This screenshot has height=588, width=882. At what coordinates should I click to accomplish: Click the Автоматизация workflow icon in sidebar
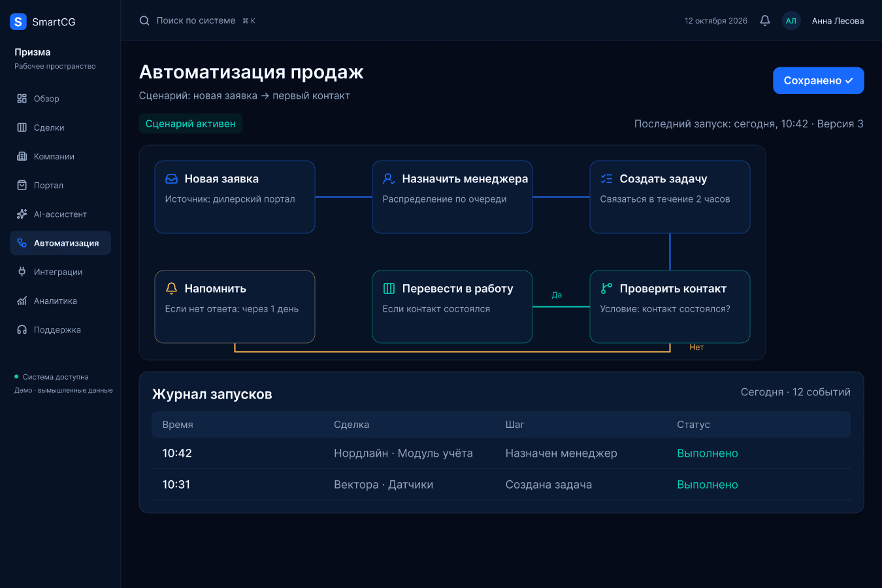coord(22,243)
